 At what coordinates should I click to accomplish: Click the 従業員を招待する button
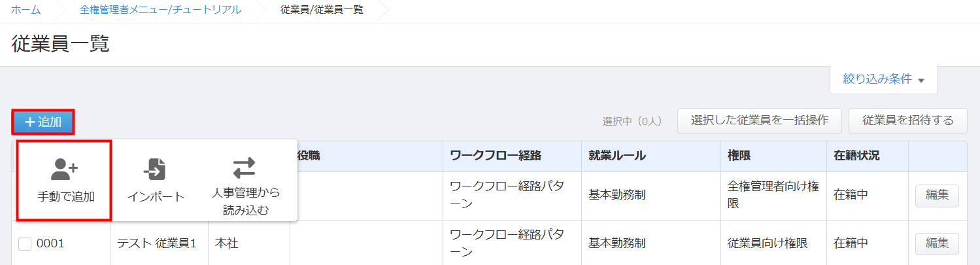click(907, 120)
